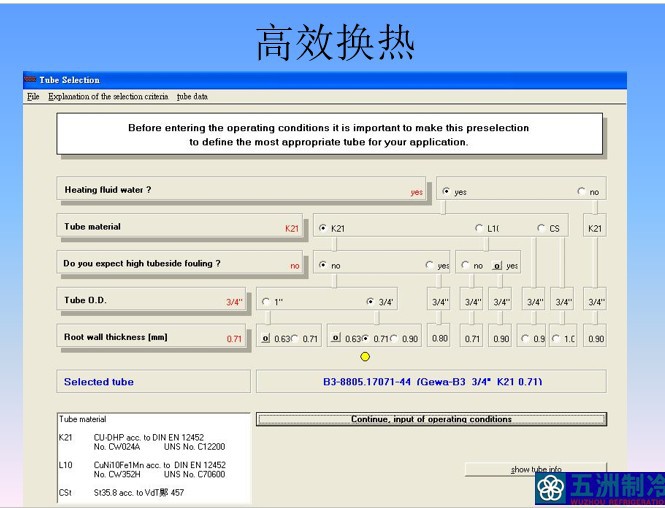Screen dimensions: 665x508
Task: Click the UNS No. C70600 text
Action: tap(195, 474)
